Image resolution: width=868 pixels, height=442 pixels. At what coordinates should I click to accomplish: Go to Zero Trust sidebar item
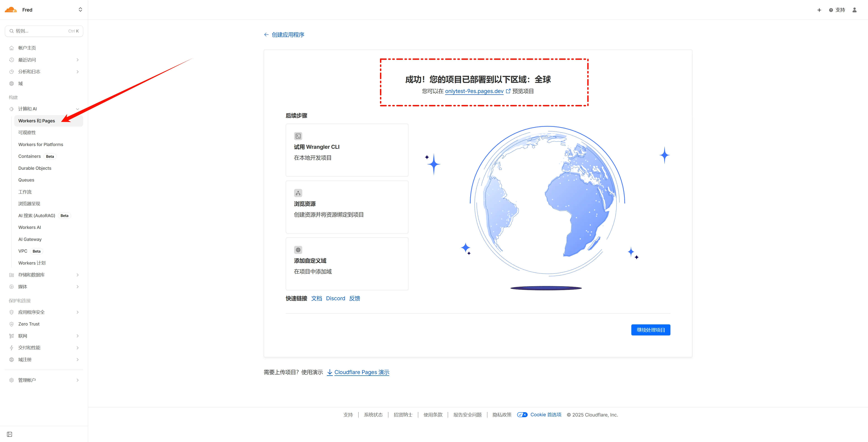(29, 324)
